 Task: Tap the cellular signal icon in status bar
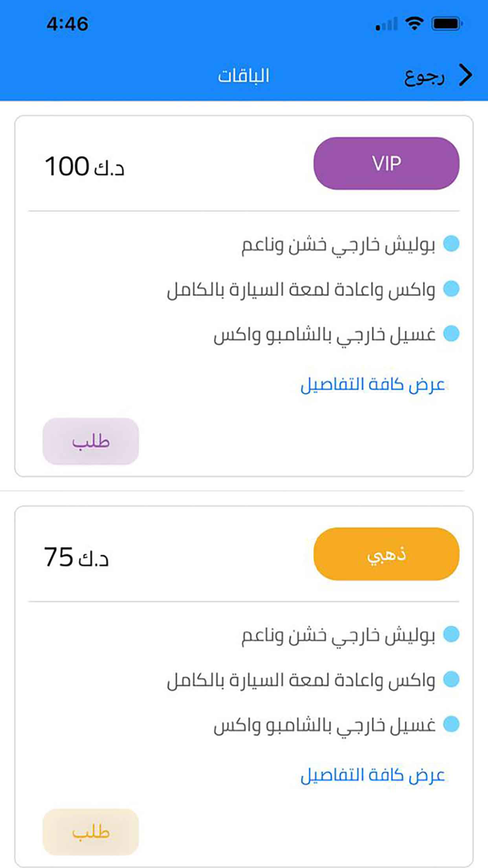pos(386,24)
